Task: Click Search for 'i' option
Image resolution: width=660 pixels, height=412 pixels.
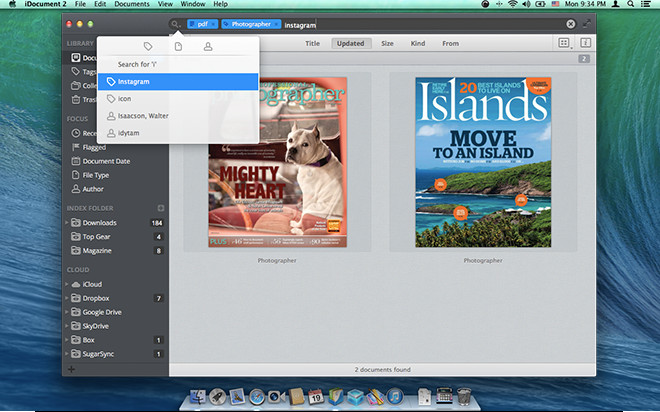Action: coord(178,64)
